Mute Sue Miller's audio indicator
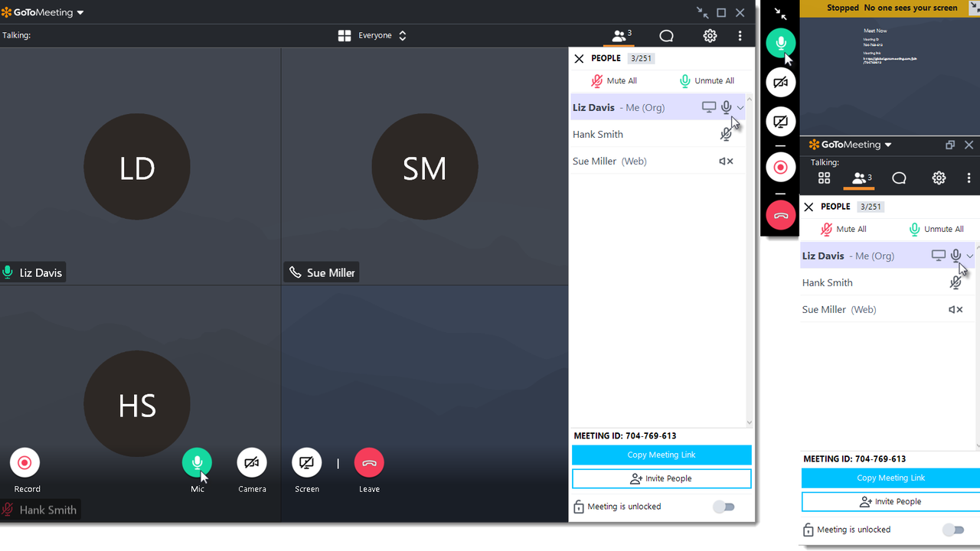This screenshot has width=980, height=551. coord(726,161)
